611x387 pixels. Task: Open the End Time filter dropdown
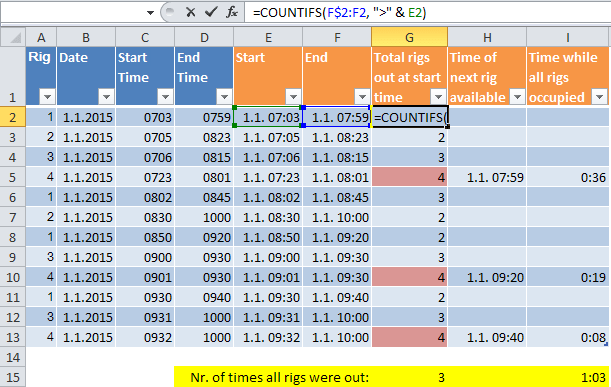[x=224, y=96]
